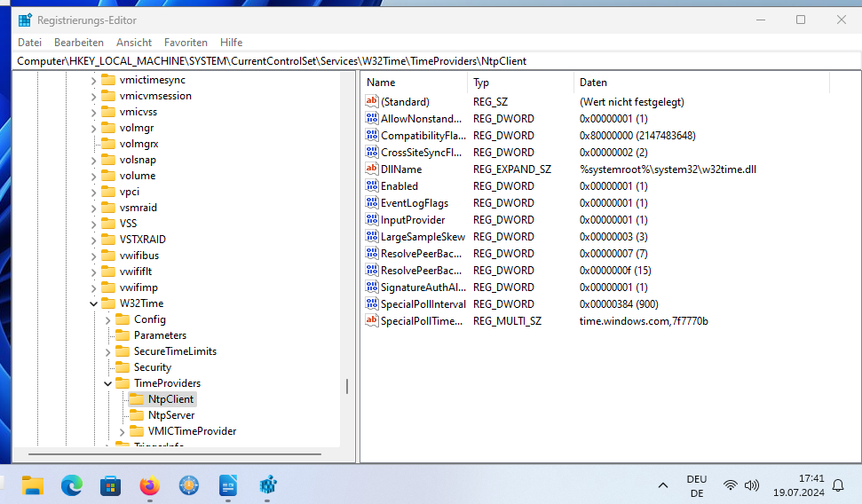The height and width of the screenshot is (504, 862).
Task: Click the tree pane vertical scrollbar thumb
Action: [x=347, y=386]
